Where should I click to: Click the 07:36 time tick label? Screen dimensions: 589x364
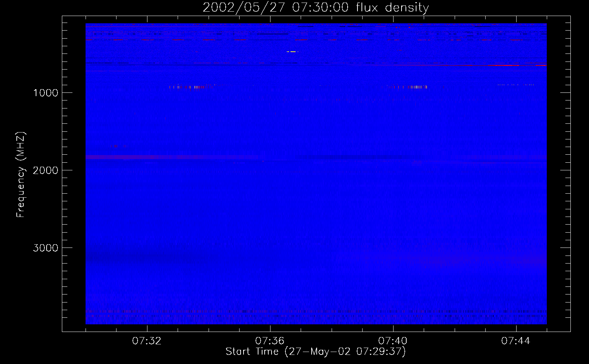pos(270,341)
